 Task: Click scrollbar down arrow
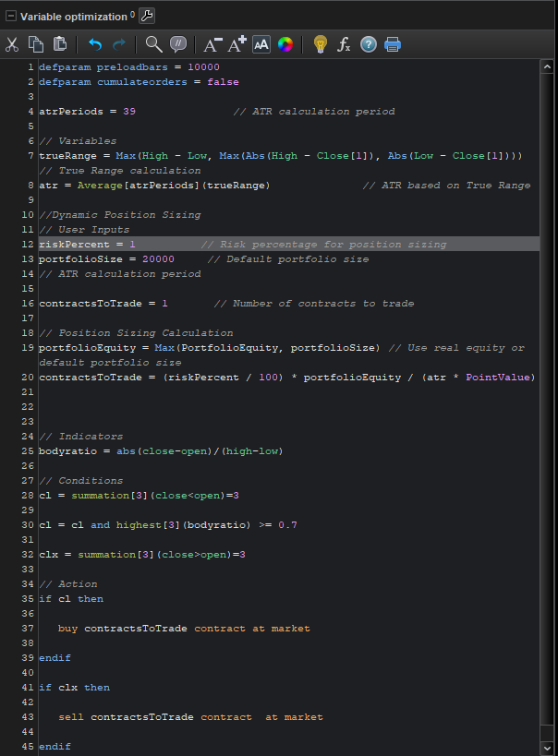[547, 749]
